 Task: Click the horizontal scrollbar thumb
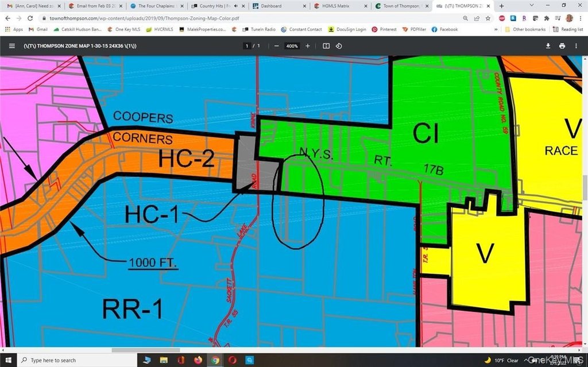pyautogui.click(x=145, y=350)
